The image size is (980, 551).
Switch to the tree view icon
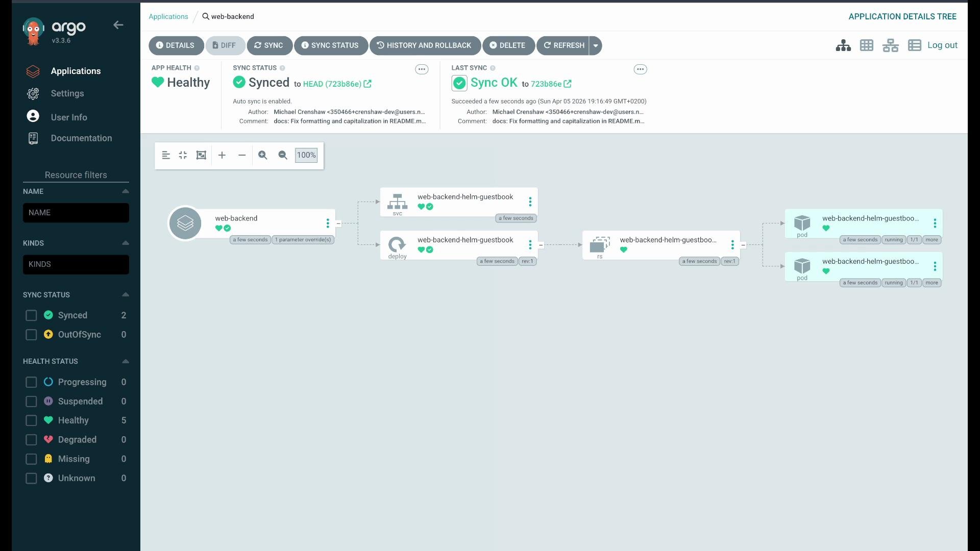843,45
